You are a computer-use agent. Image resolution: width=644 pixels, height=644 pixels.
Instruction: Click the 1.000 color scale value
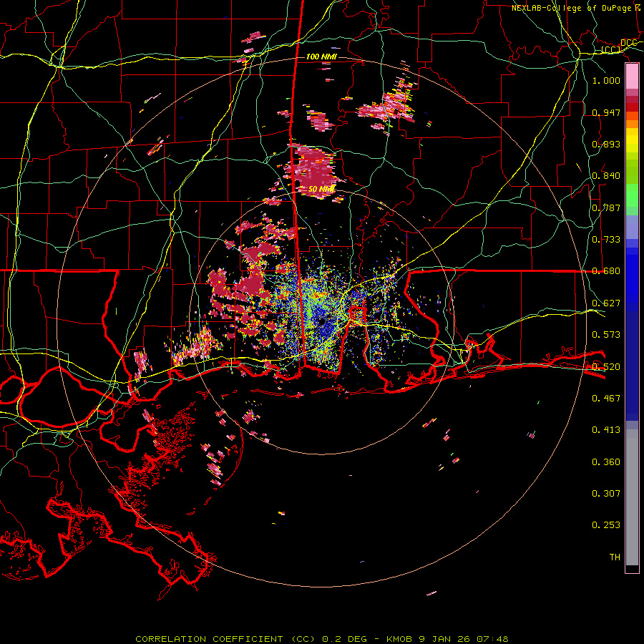(606, 80)
